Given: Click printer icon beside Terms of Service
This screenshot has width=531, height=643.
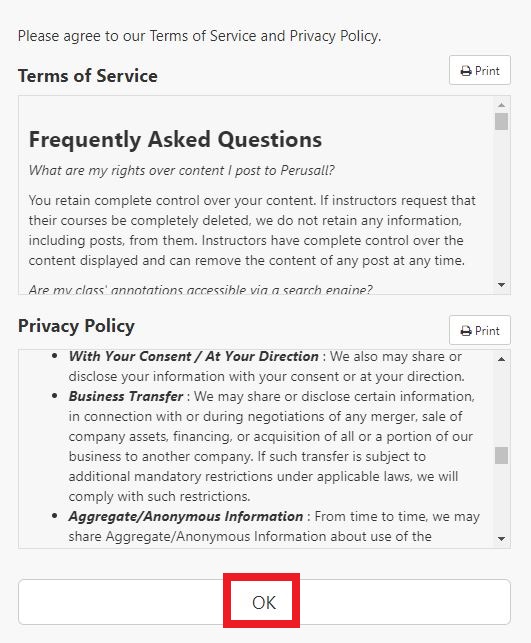Looking at the screenshot, I should (x=466, y=71).
